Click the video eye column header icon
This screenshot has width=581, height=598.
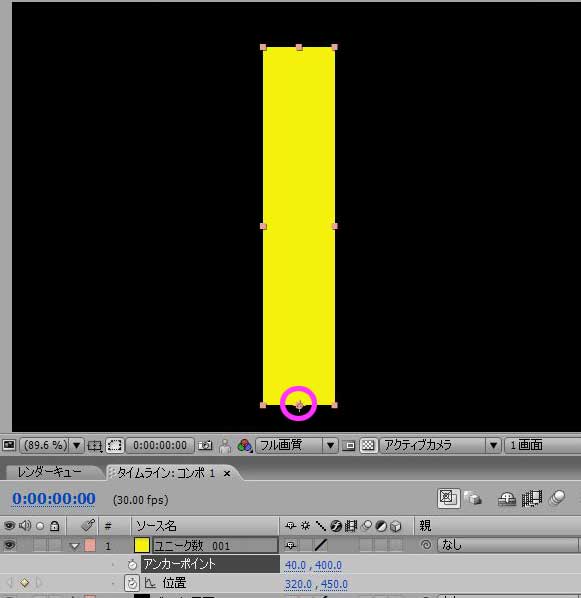click(x=9, y=526)
